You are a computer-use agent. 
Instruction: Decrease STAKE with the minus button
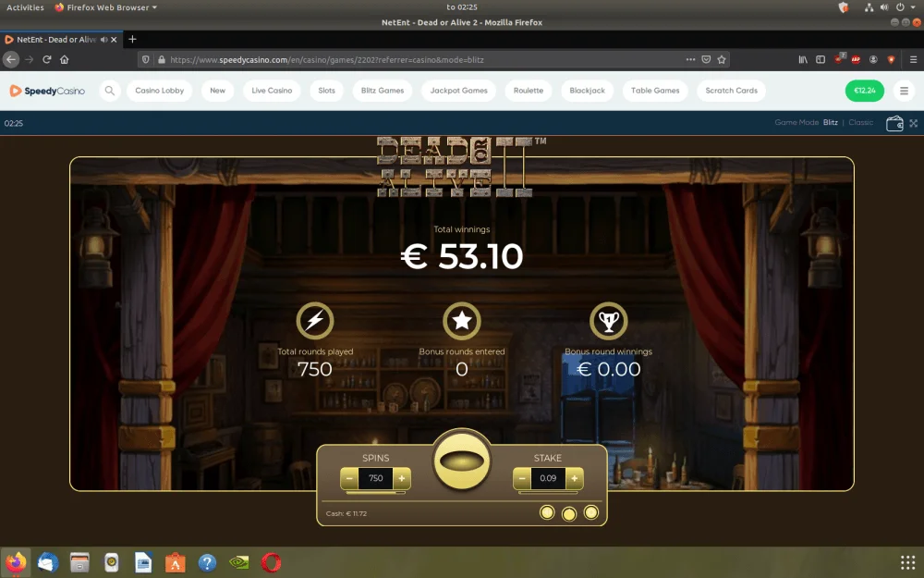tap(522, 478)
